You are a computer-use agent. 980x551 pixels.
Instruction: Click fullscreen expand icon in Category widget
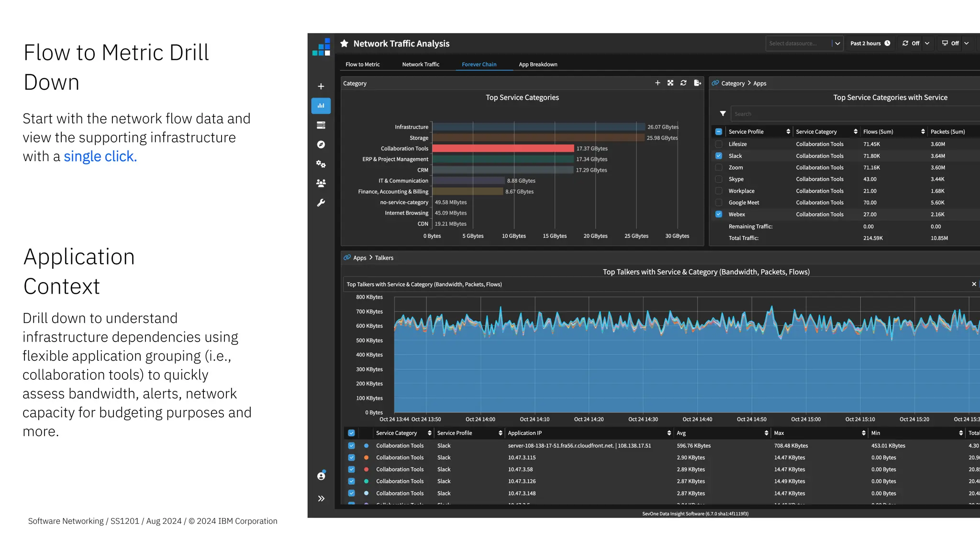coord(670,83)
